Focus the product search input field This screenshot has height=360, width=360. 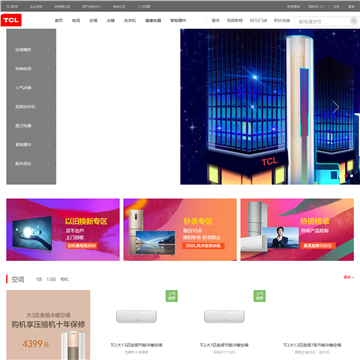[x=322, y=21]
